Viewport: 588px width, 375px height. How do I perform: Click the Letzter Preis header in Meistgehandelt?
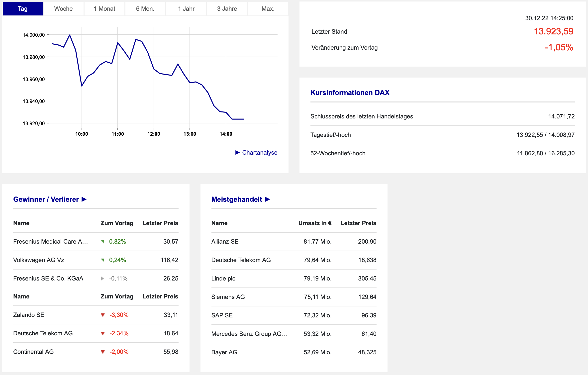[358, 223]
